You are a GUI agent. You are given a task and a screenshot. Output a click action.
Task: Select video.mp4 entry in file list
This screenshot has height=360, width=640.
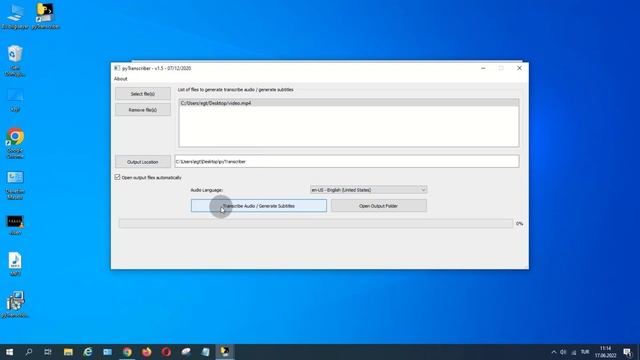[349, 103]
